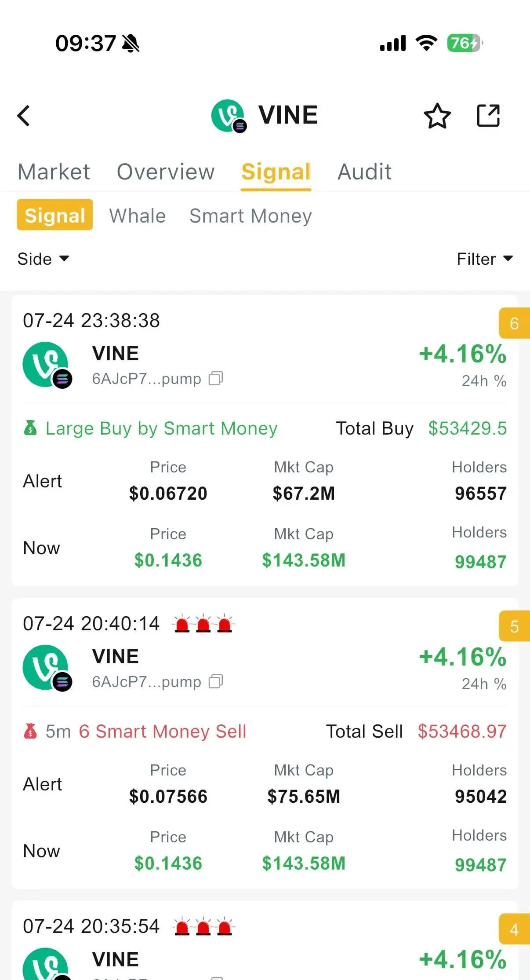Tap Large Buy by Smart Money label
Image resolution: width=530 pixels, height=980 pixels.
coord(161,428)
